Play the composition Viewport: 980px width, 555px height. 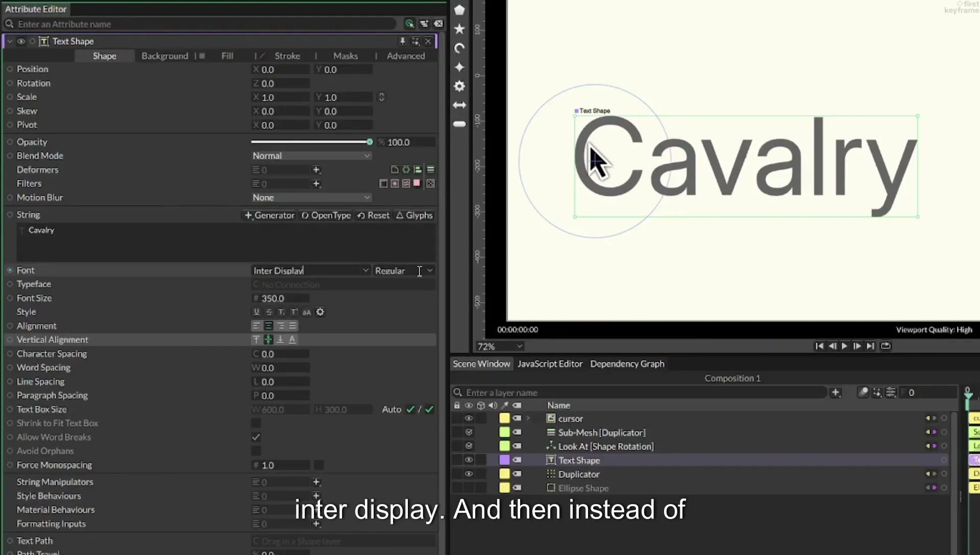[844, 346]
